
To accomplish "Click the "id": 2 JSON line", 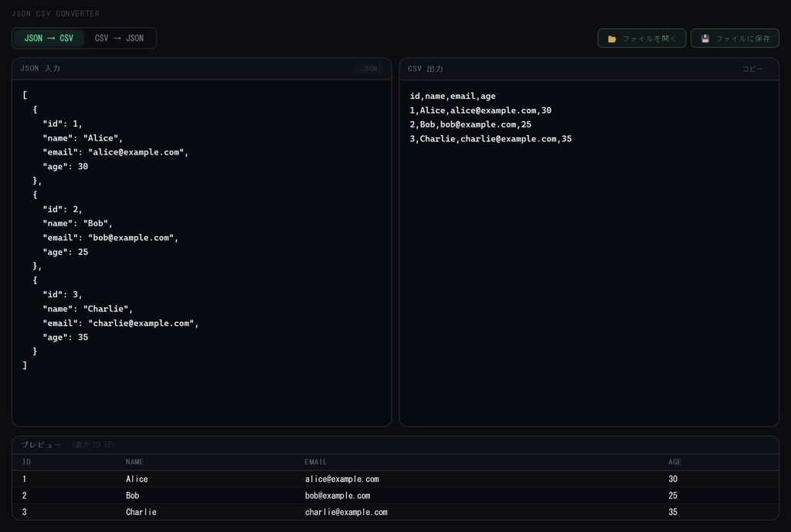I will pos(62,209).
